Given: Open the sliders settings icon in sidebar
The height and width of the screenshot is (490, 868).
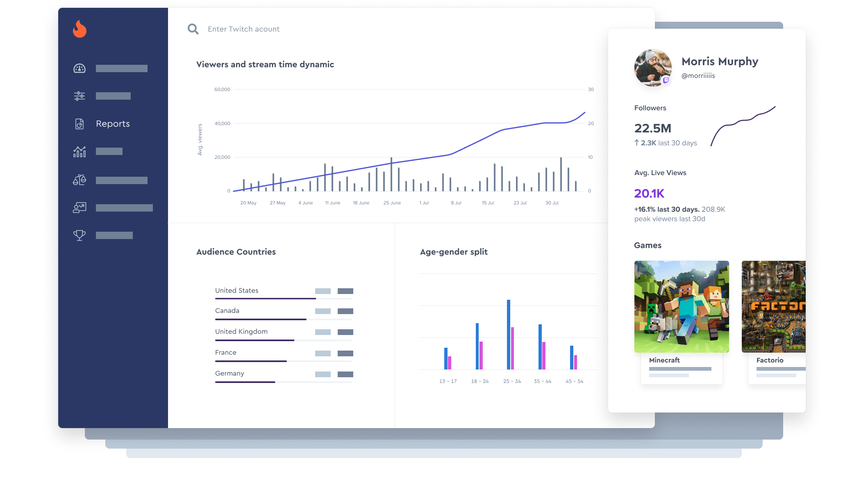Looking at the screenshot, I should [80, 96].
